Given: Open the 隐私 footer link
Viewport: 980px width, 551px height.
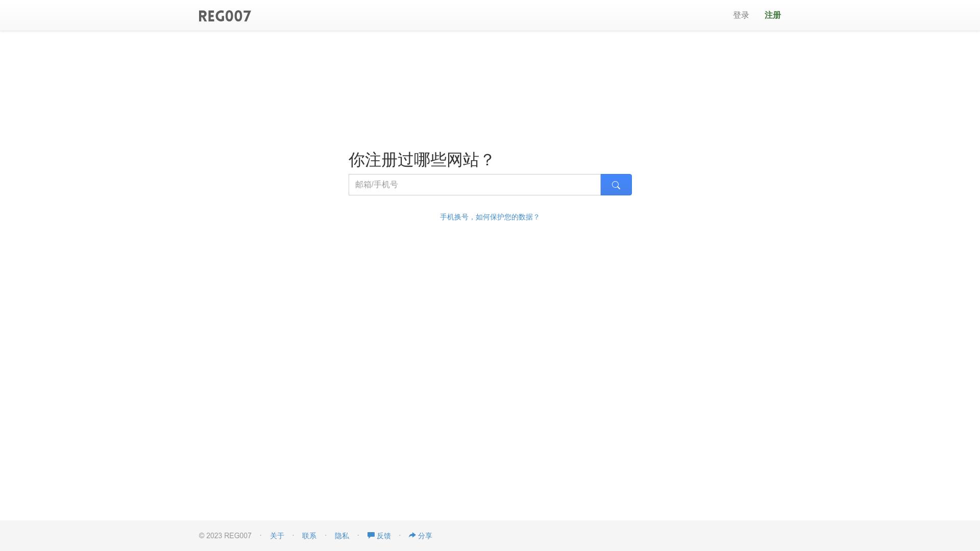Looking at the screenshot, I should point(342,536).
